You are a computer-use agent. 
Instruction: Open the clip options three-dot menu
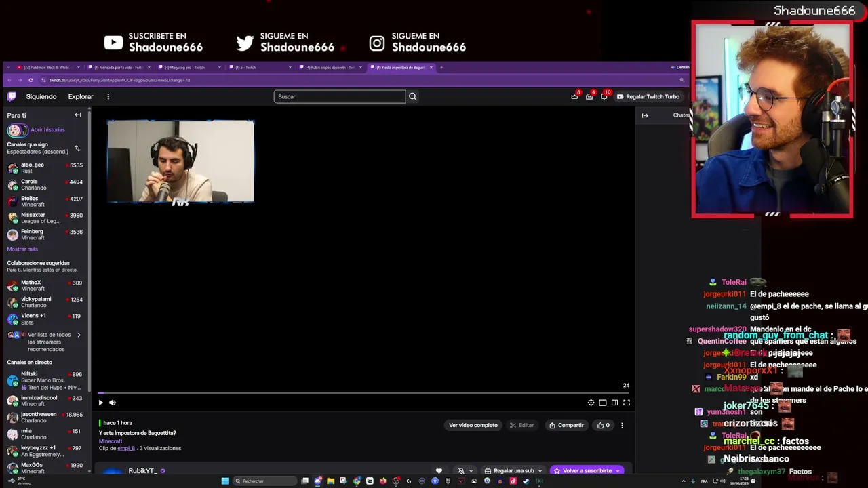coord(622,425)
